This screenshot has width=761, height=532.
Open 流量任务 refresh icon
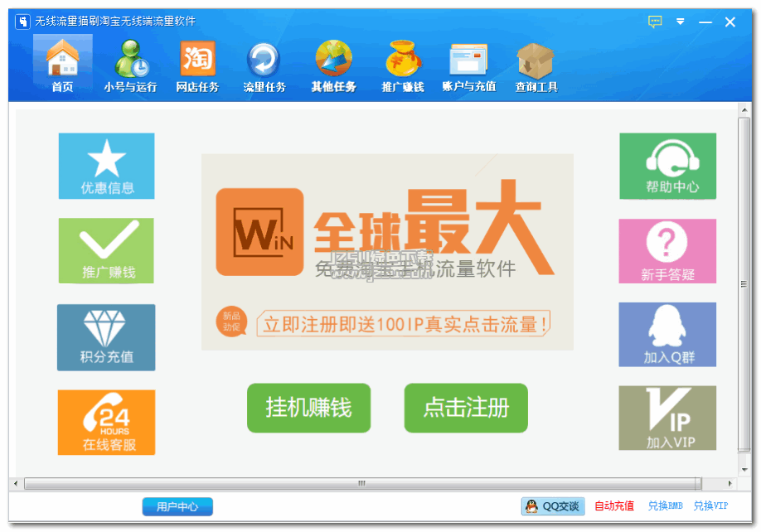coord(264,65)
